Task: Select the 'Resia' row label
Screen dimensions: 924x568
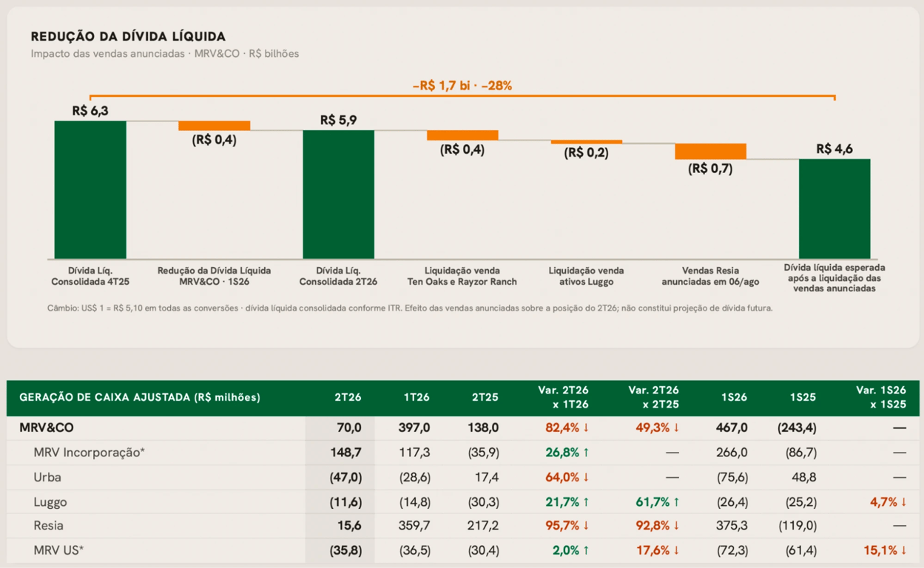Action: tap(49, 526)
